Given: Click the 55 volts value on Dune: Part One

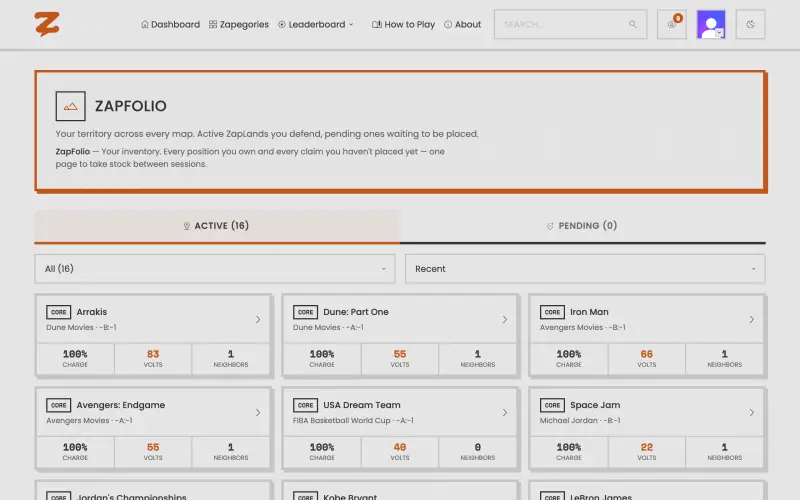Looking at the screenshot, I should (x=400, y=354).
